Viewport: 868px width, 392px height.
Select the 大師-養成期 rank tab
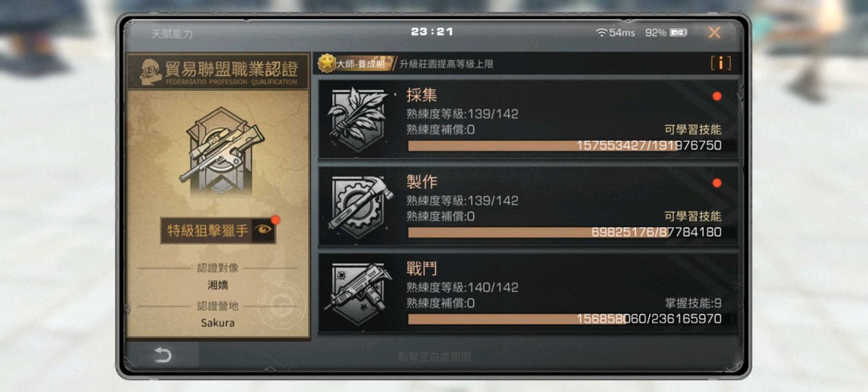[x=360, y=64]
